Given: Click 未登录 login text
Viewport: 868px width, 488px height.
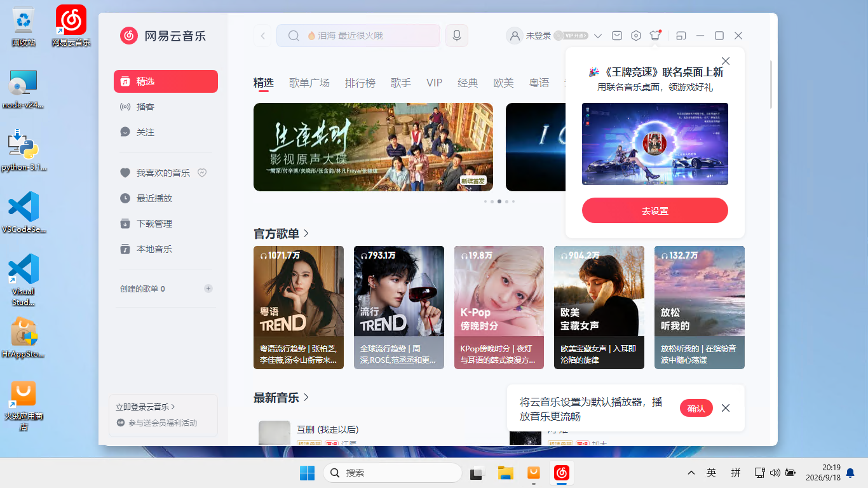Looking at the screenshot, I should pos(538,36).
